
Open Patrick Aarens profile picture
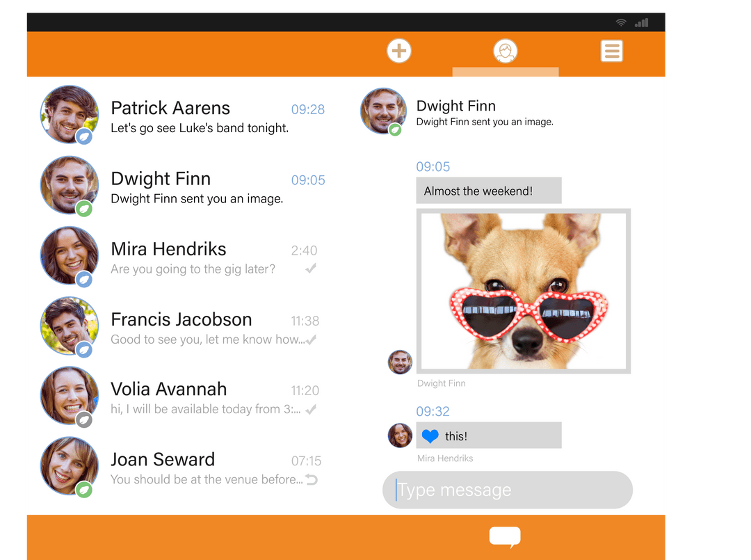click(70, 114)
